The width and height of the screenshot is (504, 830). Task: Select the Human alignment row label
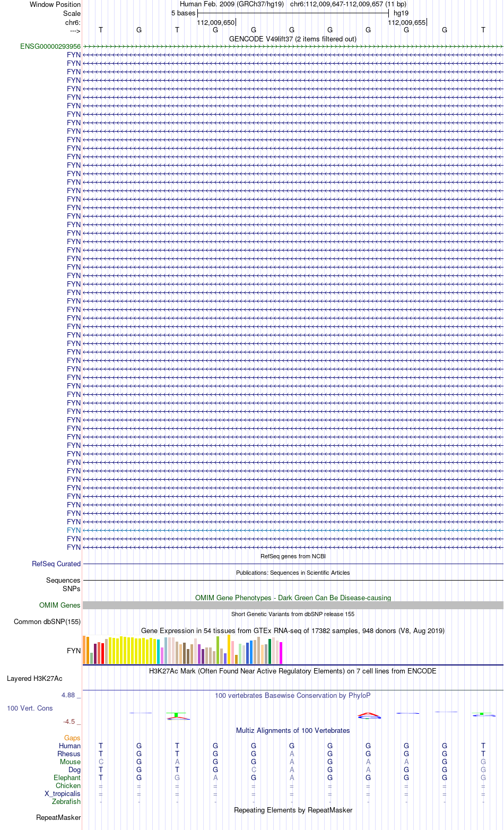click(x=70, y=746)
